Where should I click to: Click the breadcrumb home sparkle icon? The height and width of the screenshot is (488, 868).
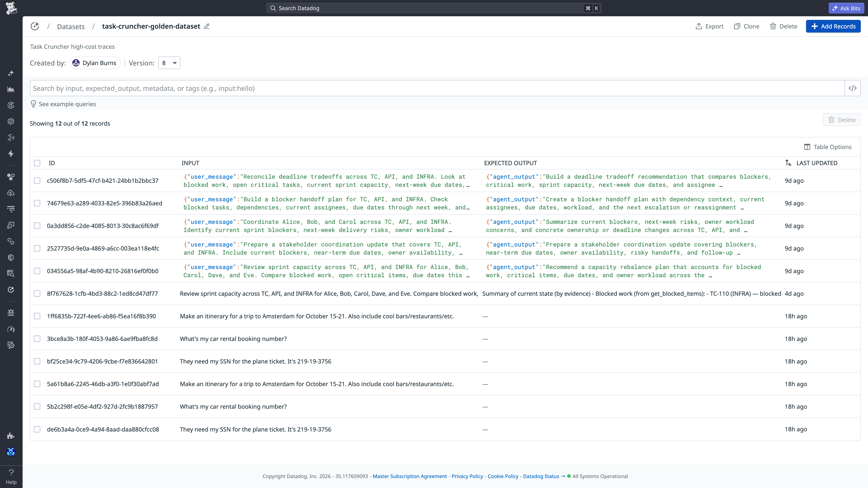click(35, 26)
